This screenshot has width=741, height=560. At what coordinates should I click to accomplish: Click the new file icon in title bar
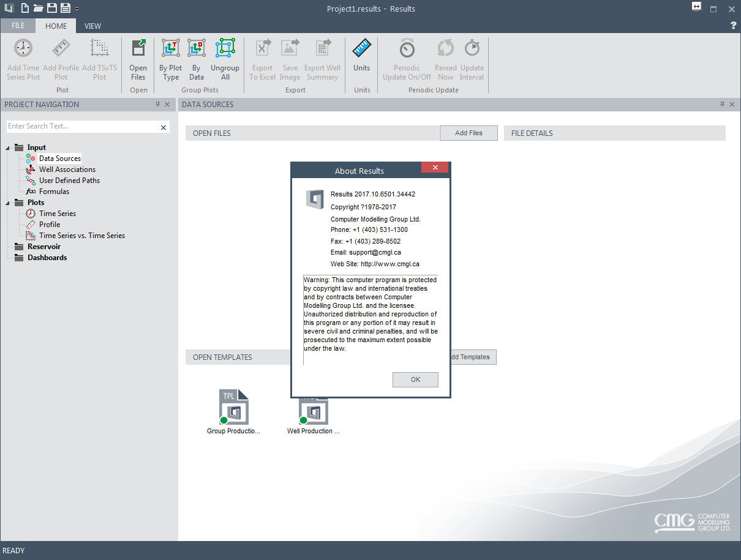point(24,8)
